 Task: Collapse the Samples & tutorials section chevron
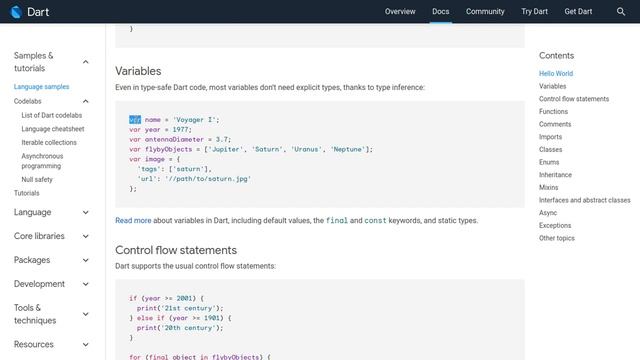tap(86, 62)
